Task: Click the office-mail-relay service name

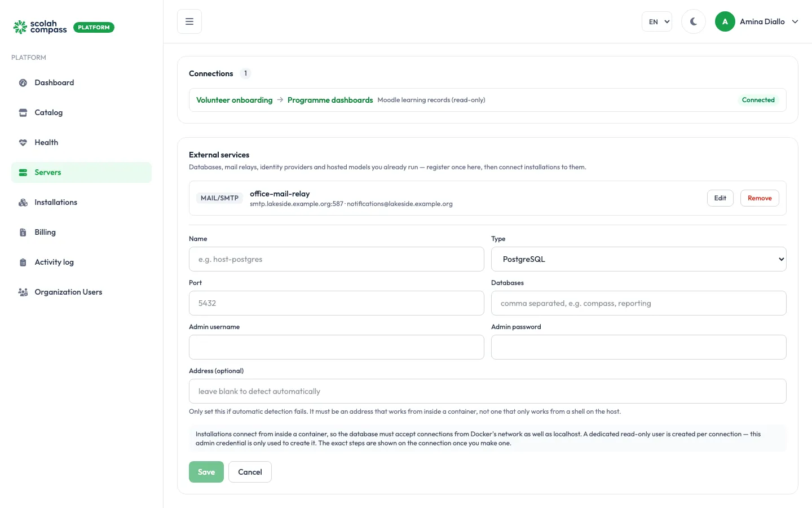Action: (x=280, y=194)
